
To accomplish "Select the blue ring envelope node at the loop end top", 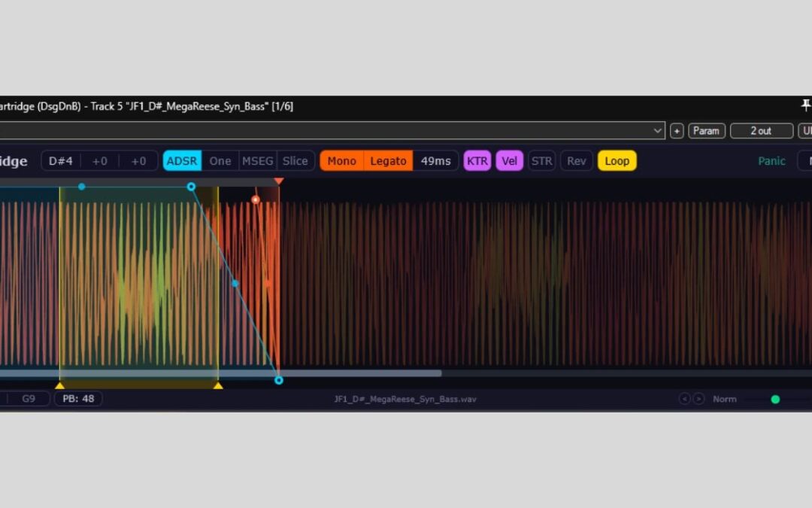I will (191, 187).
